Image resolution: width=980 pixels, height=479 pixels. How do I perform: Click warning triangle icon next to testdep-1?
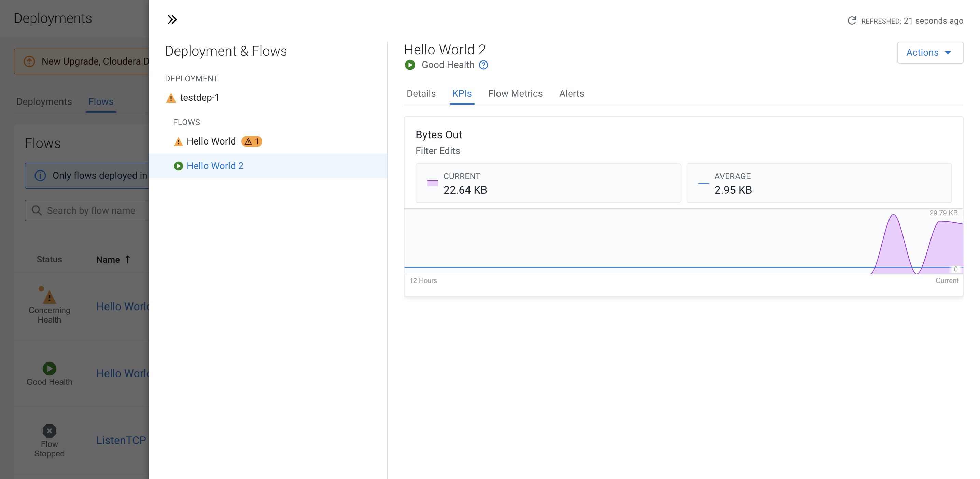(171, 98)
